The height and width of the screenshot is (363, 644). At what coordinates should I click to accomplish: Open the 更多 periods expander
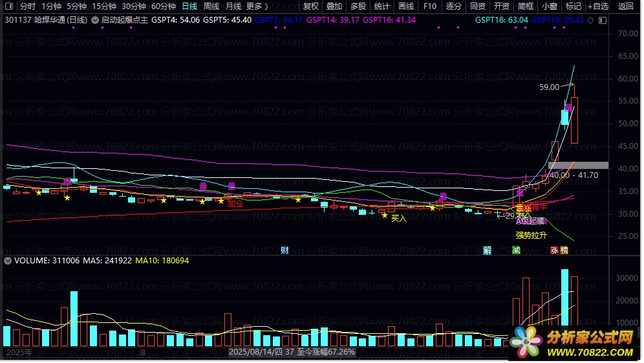pos(257,6)
